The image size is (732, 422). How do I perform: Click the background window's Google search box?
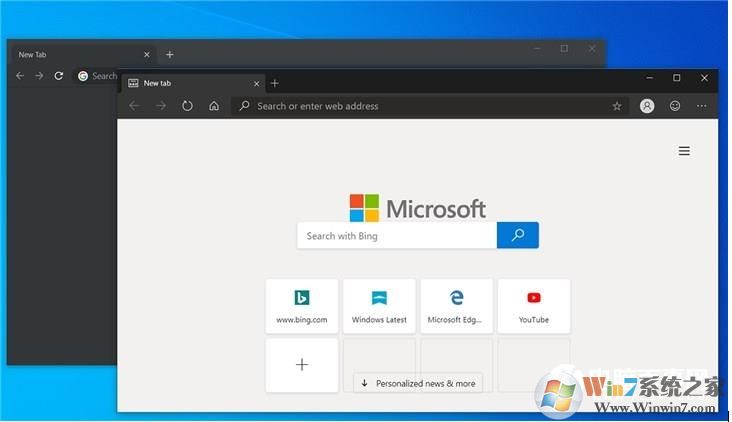pyautogui.click(x=97, y=76)
